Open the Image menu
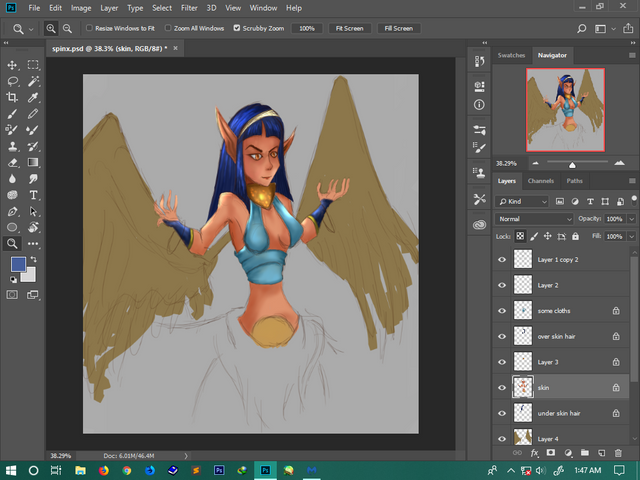Image resolution: width=640 pixels, height=480 pixels. click(x=81, y=8)
